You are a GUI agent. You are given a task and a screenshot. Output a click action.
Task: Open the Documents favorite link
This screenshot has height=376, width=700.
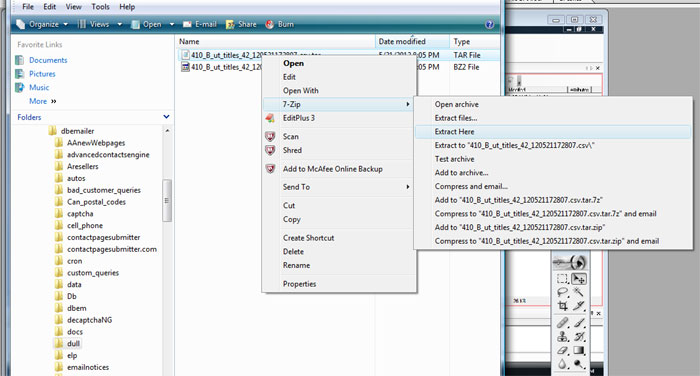coord(41,60)
